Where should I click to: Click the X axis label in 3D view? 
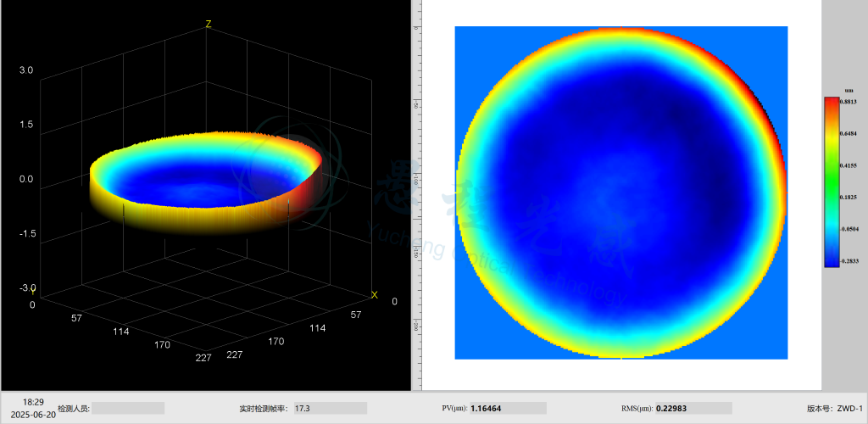point(374,294)
